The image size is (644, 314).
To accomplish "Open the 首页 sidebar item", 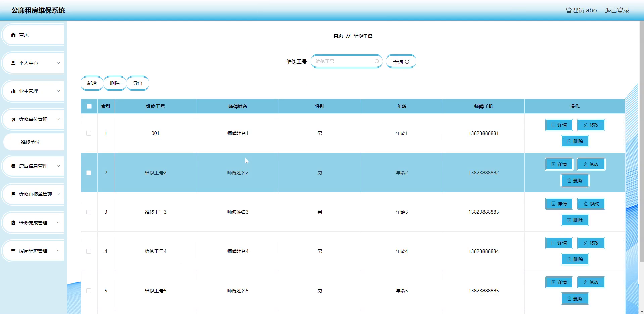I will 34,35.
